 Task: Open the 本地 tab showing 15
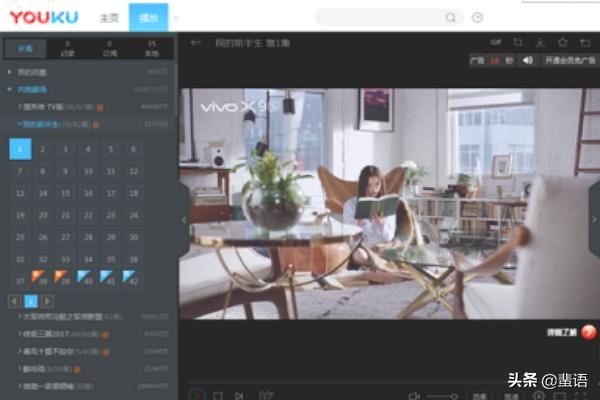152,49
